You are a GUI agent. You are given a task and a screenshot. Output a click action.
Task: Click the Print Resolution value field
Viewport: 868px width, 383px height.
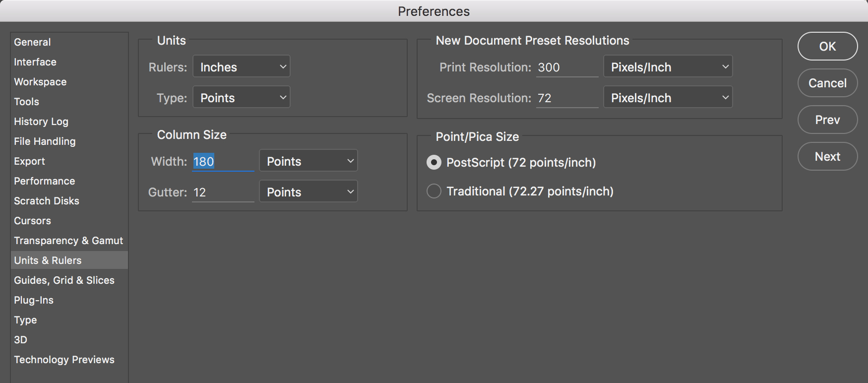click(567, 67)
